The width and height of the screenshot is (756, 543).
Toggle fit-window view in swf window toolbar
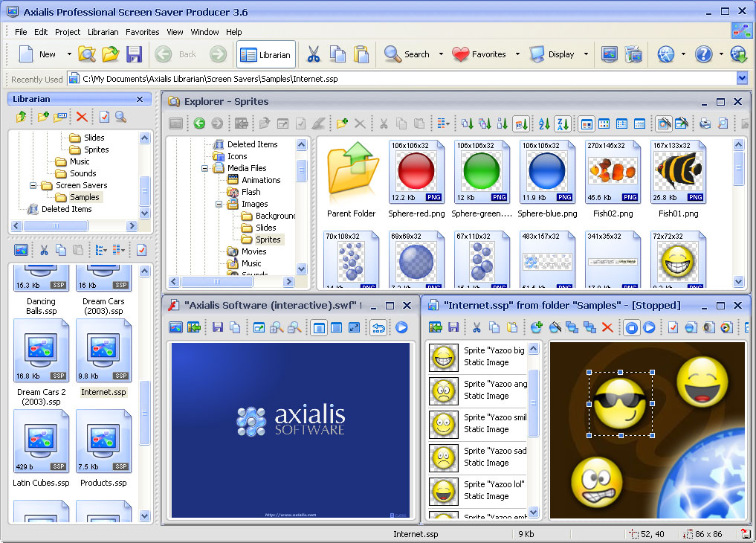point(319,328)
